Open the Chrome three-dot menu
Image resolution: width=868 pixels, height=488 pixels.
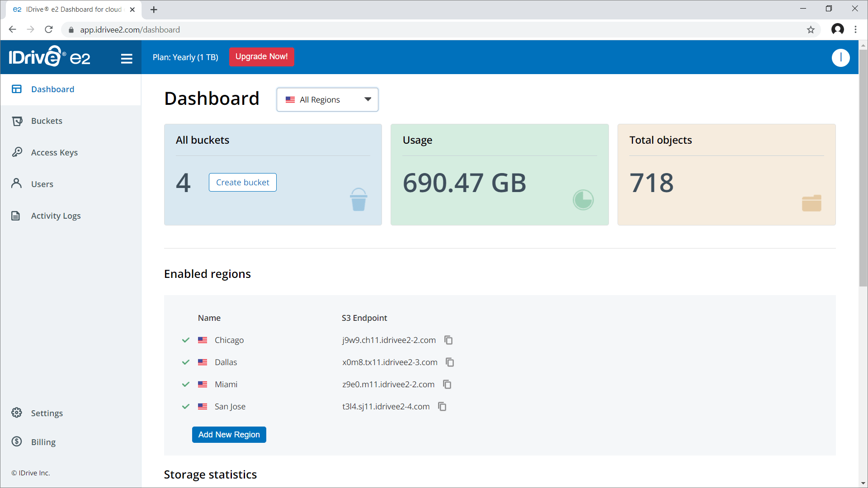[x=855, y=30]
